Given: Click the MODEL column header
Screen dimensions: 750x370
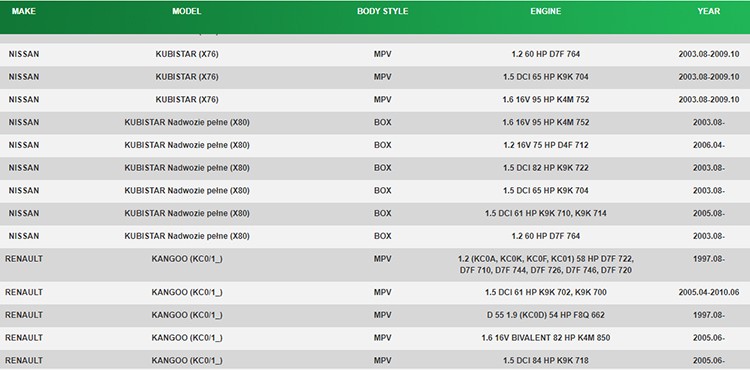Looking at the screenshot, I should 187,11.
